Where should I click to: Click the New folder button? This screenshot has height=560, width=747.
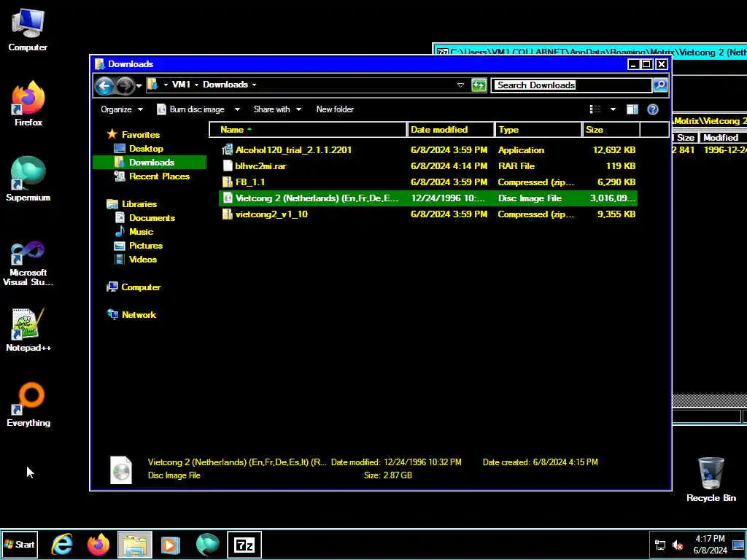(335, 109)
